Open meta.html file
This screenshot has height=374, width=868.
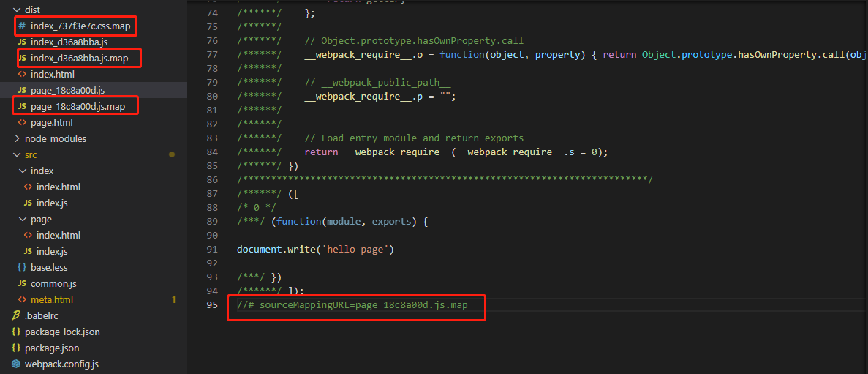(x=51, y=300)
